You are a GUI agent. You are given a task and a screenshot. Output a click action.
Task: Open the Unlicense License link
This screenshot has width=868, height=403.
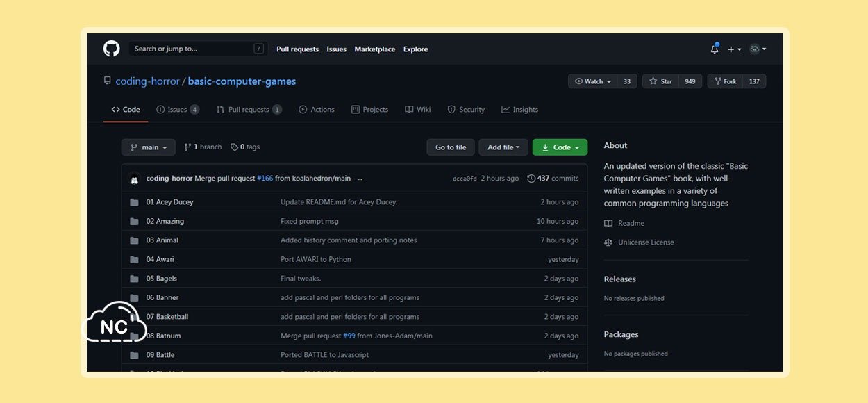pyautogui.click(x=639, y=242)
